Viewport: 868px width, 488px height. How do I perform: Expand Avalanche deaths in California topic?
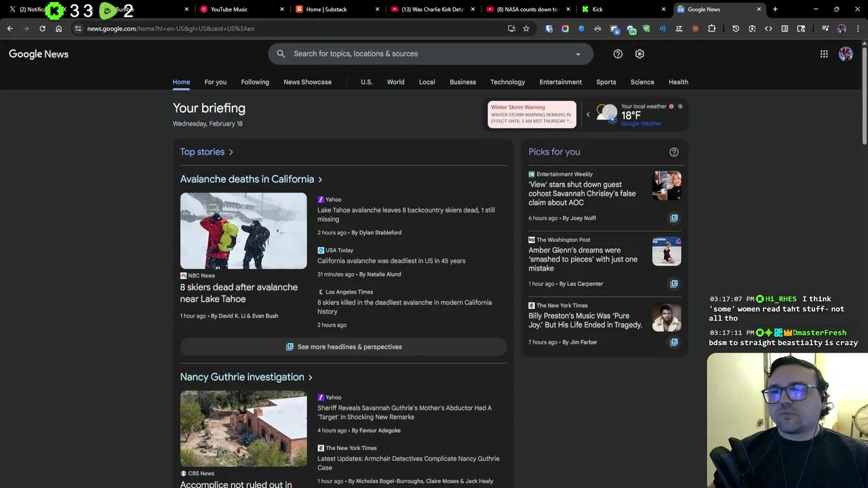[251, 179]
